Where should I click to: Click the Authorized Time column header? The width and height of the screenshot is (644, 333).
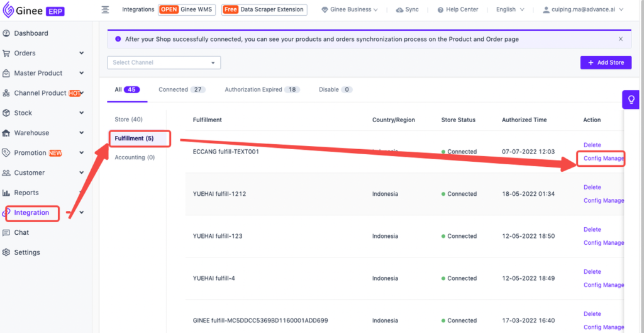pyautogui.click(x=524, y=120)
